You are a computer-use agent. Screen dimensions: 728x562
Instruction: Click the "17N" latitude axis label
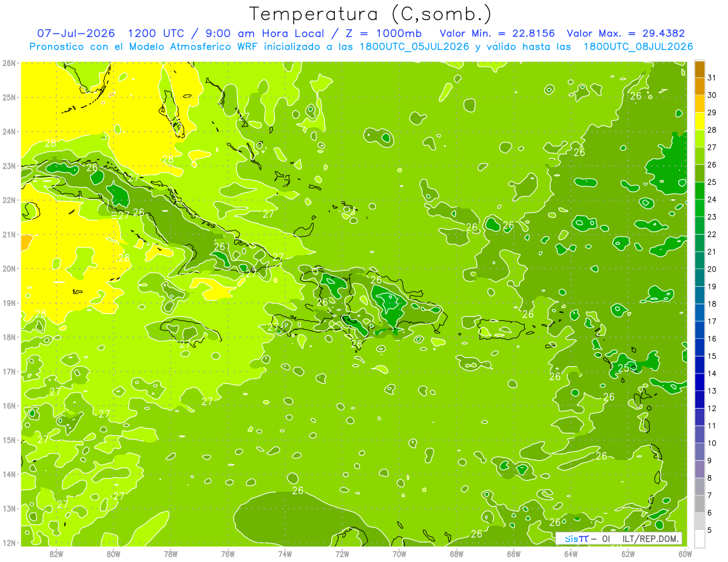pos(8,372)
